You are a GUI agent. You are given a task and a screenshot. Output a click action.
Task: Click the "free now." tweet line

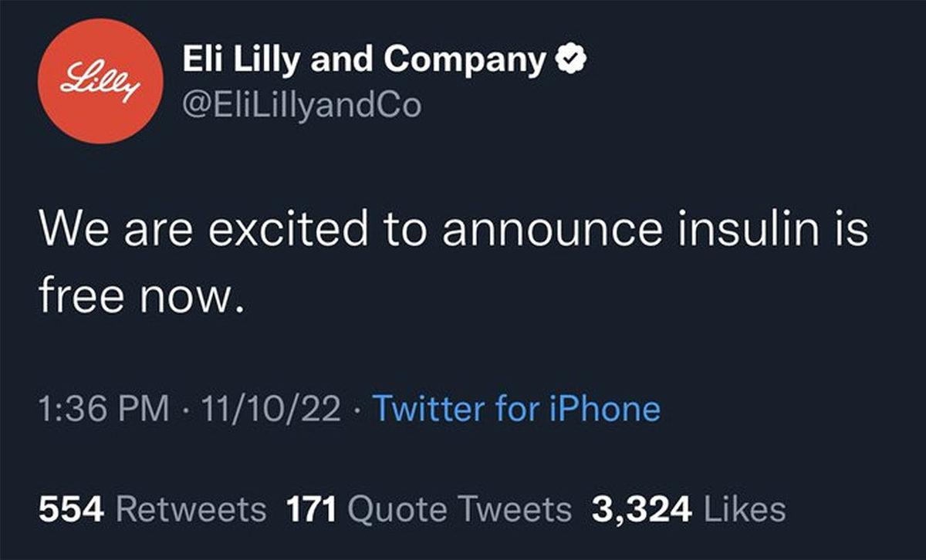(x=142, y=296)
